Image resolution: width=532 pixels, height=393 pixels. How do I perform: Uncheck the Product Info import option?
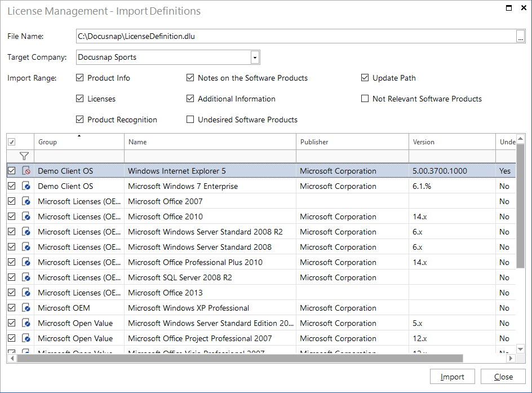(79, 78)
